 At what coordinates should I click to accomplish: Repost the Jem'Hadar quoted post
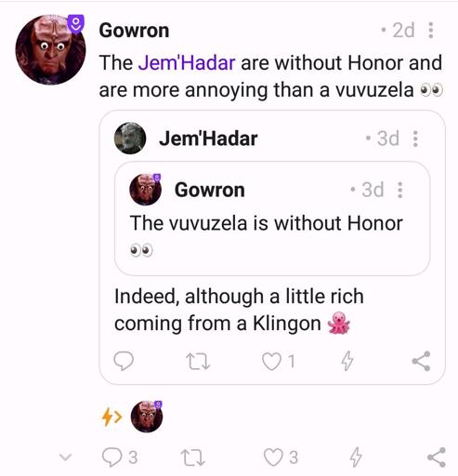tap(198, 362)
